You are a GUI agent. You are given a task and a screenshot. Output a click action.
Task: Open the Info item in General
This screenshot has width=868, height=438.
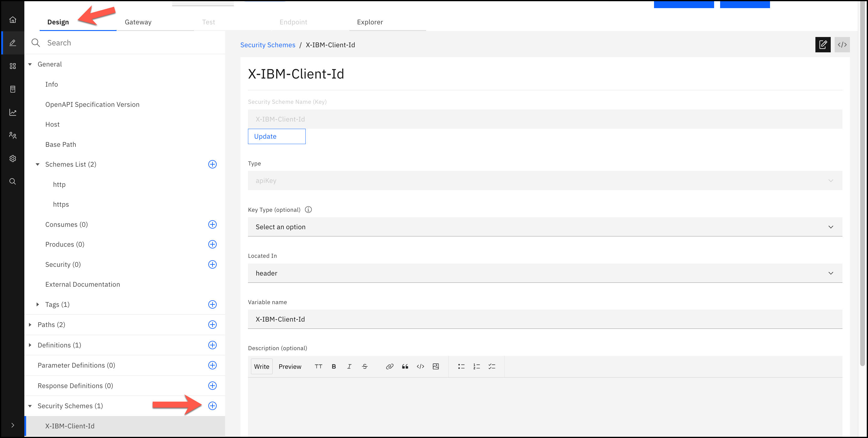[52, 84]
